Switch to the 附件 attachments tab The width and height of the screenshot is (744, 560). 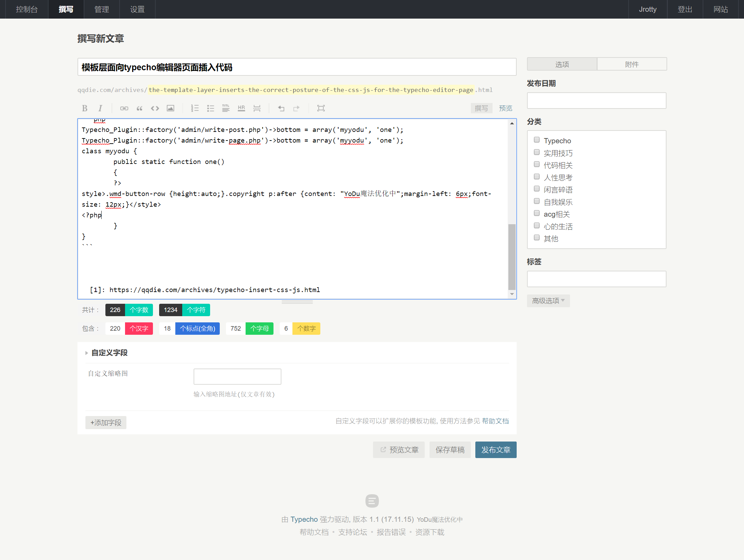coord(632,64)
